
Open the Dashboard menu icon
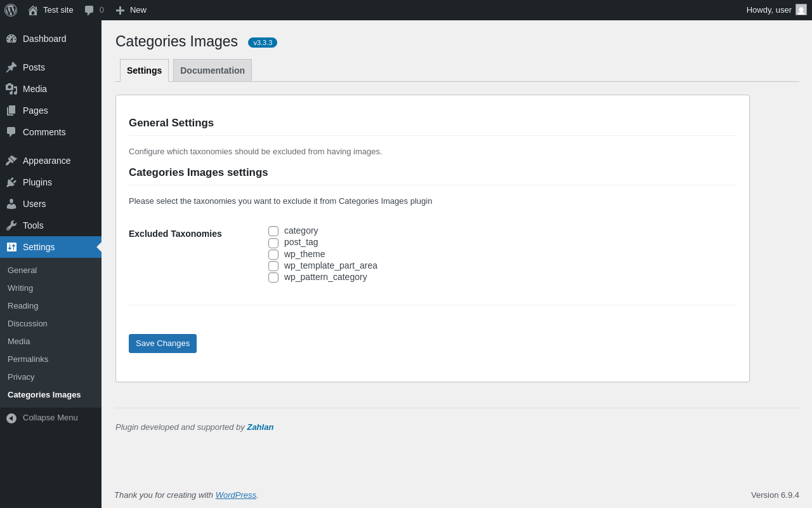pos(11,39)
